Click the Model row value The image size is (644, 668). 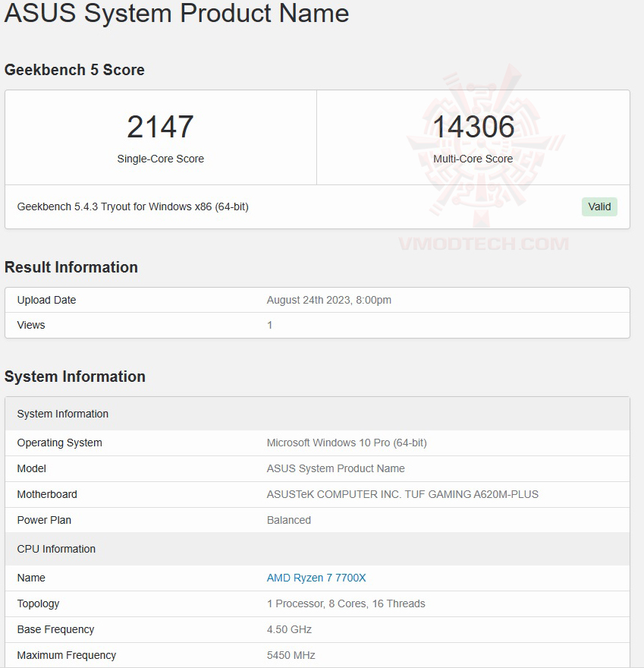coord(335,468)
